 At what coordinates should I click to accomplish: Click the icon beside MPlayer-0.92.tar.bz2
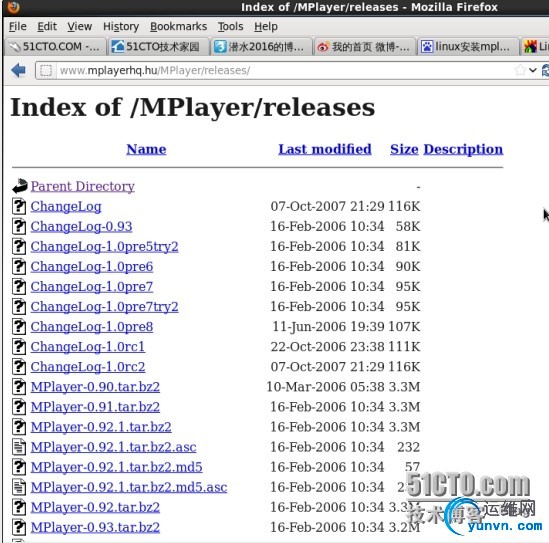[19, 507]
